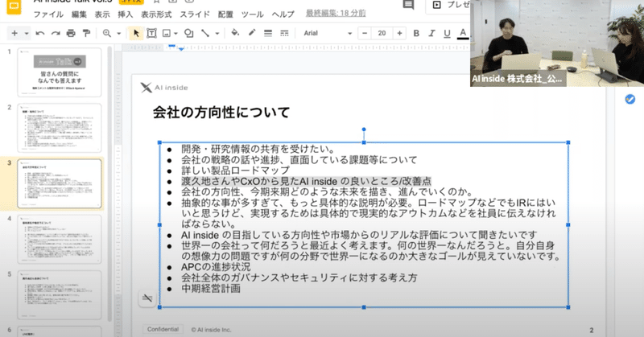Open the ツール menu

(252, 14)
